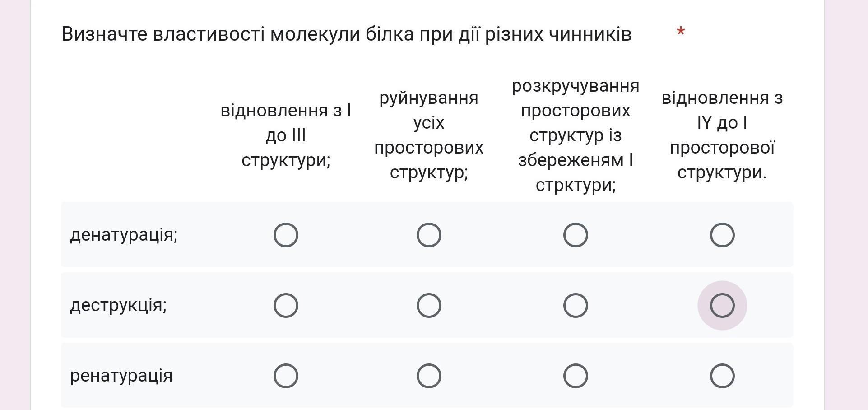This screenshot has height=410, width=868.
Task: Select денатурація – руйнування усіх просторових структур
Action: tap(429, 235)
